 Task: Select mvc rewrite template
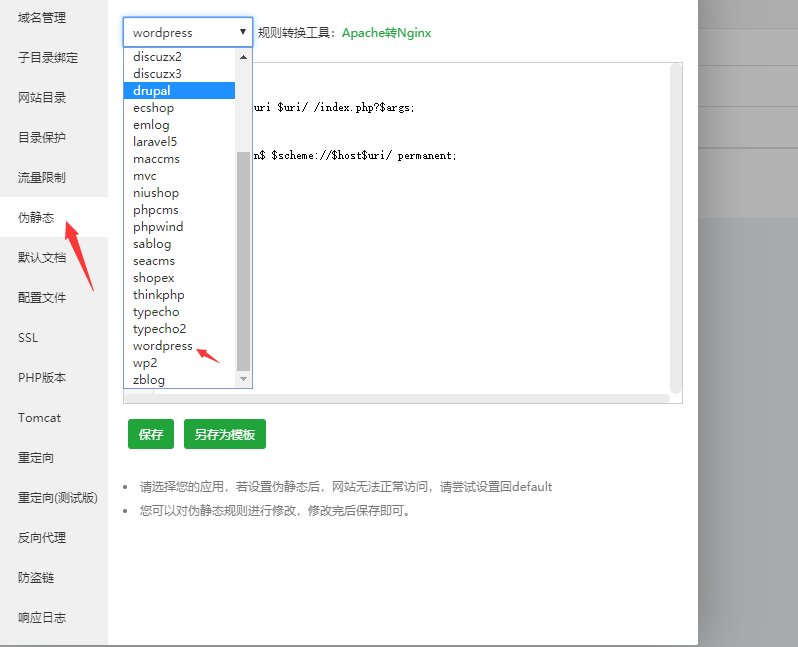[180, 176]
